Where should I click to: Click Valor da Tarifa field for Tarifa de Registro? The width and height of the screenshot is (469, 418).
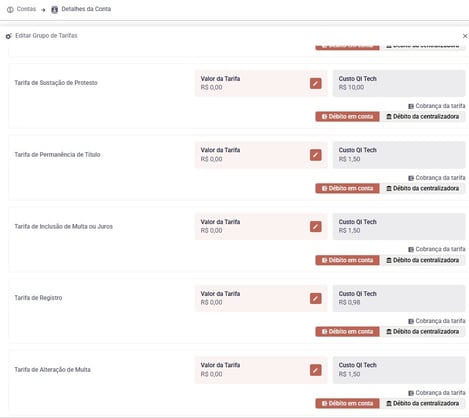pos(261,298)
